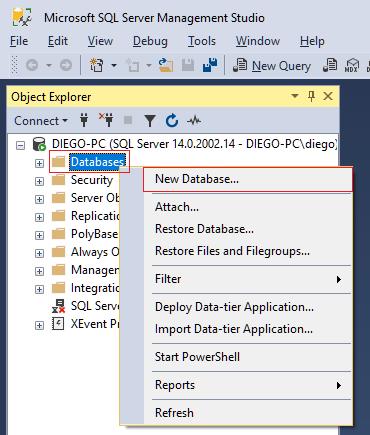Open the Debug menu

pos(150,41)
